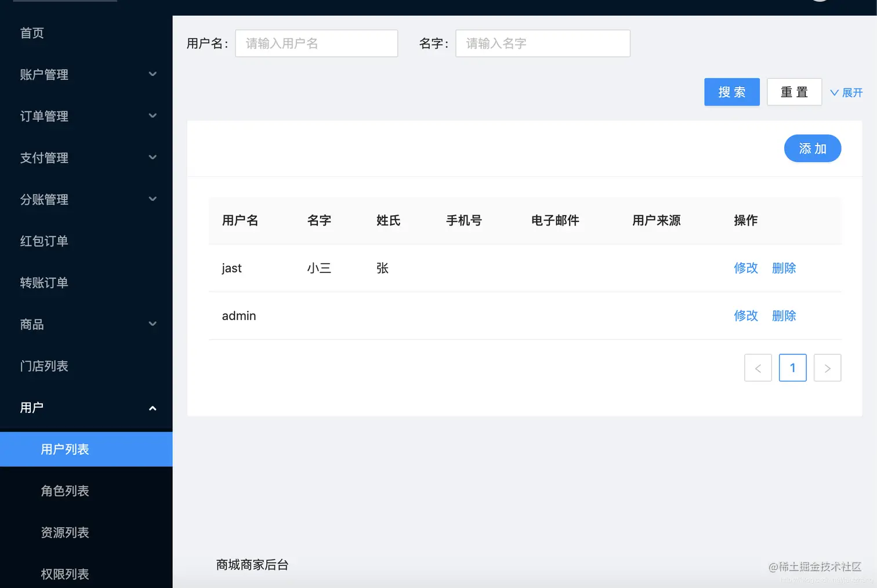Image resolution: width=877 pixels, height=588 pixels.
Task: Click the 搜索 search button
Action: (731, 92)
